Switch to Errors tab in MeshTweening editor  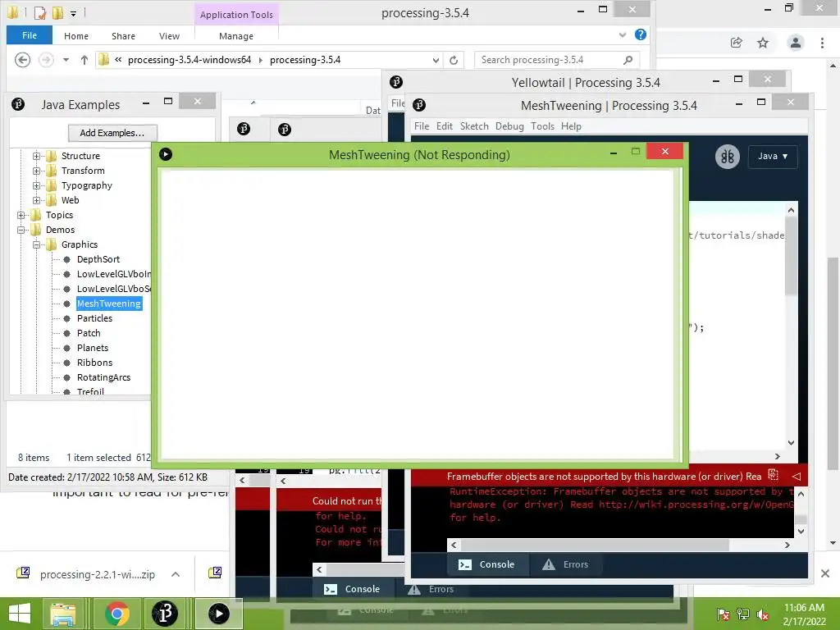tap(566, 564)
